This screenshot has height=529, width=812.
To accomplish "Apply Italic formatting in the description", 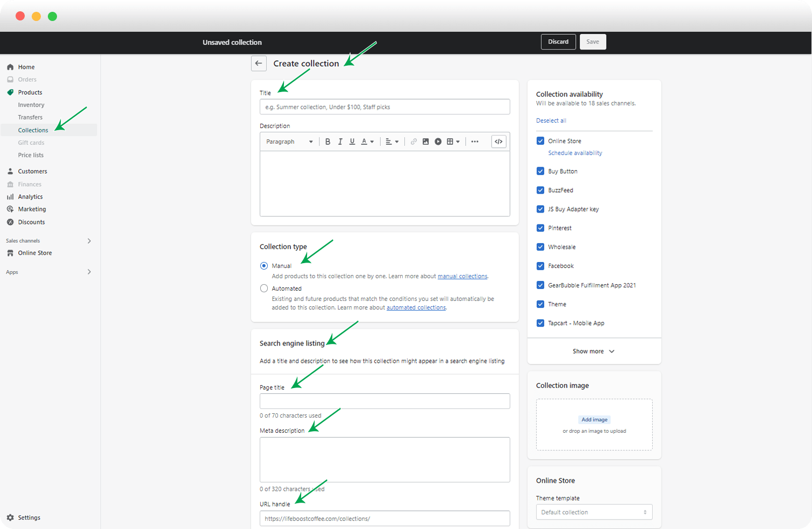I will tap(340, 141).
